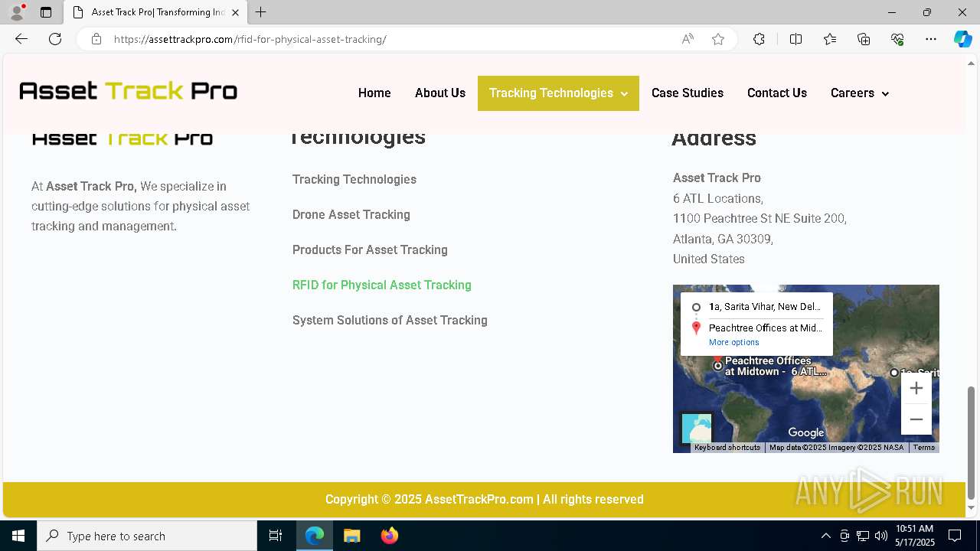This screenshot has height=551, width=980.
Task: Go to the Home page
Action: 374,93
